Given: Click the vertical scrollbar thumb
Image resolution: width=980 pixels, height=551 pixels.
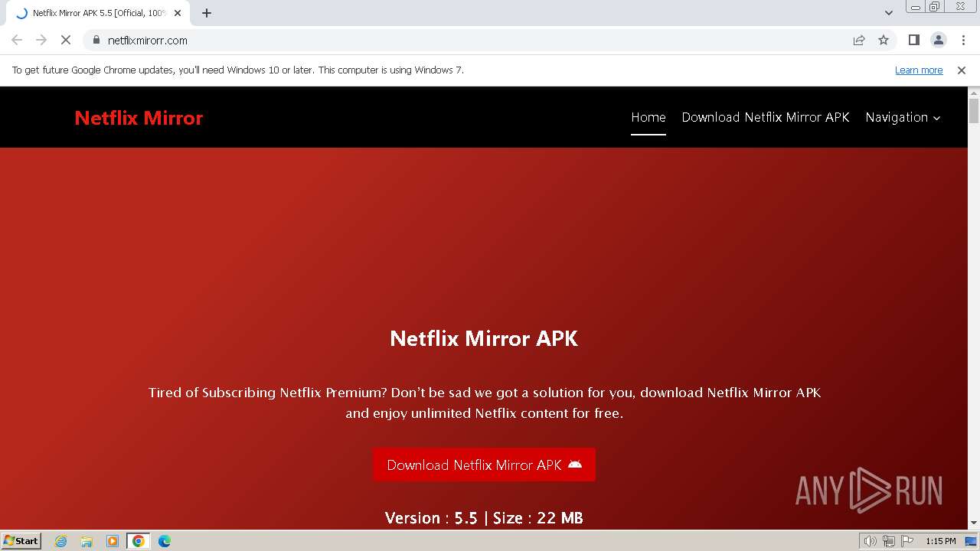Looking at the screenshot, I should pyautogui.click(x=974, y=111).
